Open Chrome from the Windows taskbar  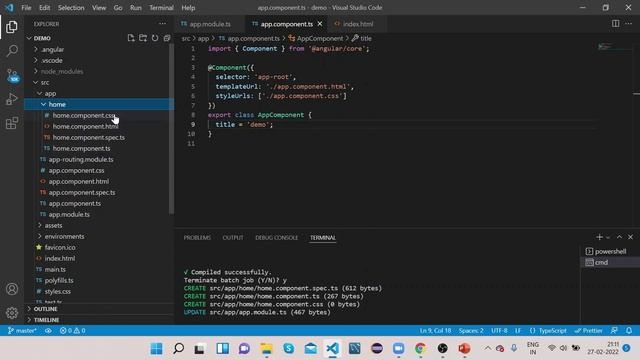coord(420,349)
